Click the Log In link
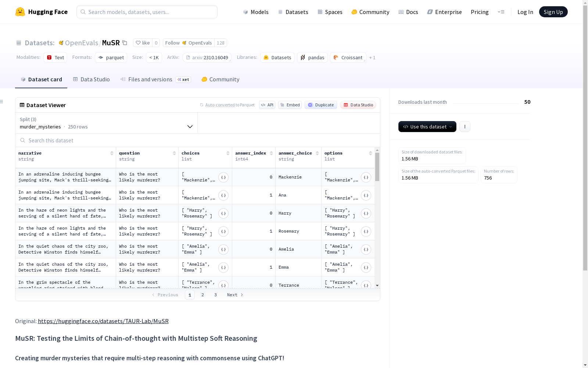Screen dimensions: 588x368 pos(525,12)
